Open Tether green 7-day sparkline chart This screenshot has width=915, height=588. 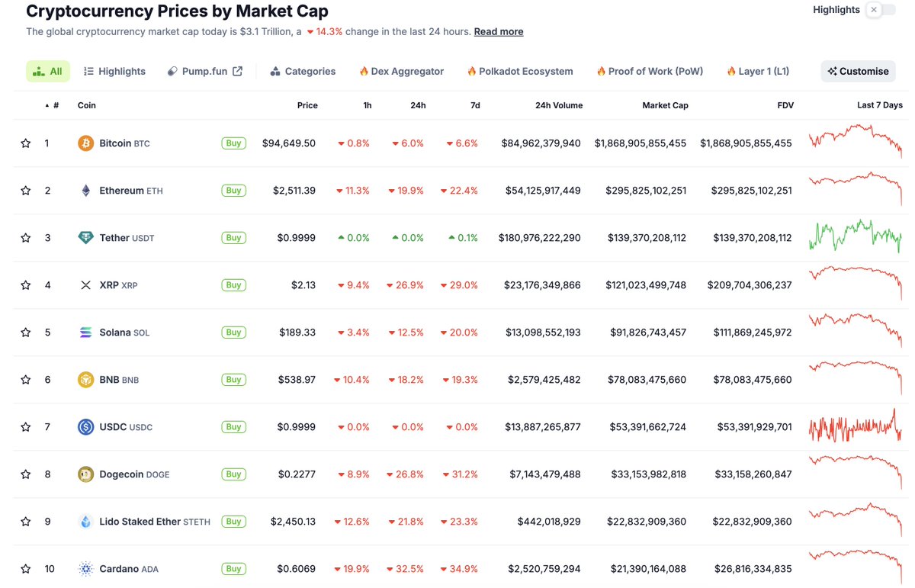coord(855,236)
